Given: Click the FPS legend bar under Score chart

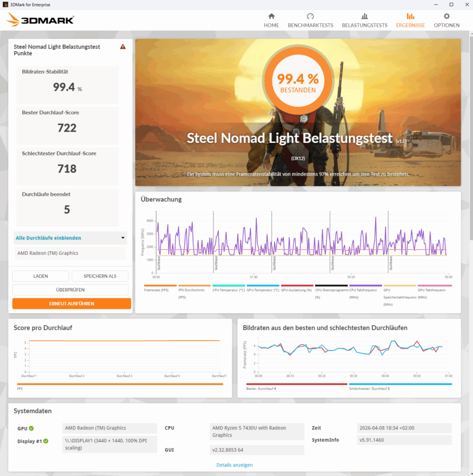Looking at the screenshot, I should (x=120, y=385).
